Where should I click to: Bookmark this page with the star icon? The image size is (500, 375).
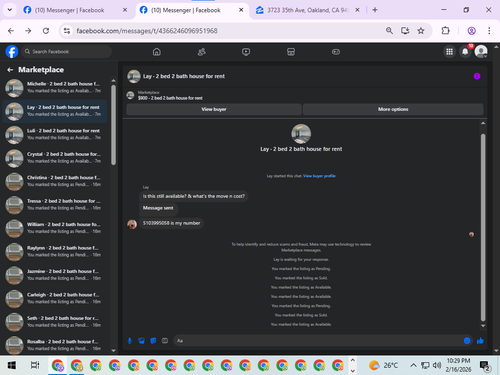(x=421, y=31)
